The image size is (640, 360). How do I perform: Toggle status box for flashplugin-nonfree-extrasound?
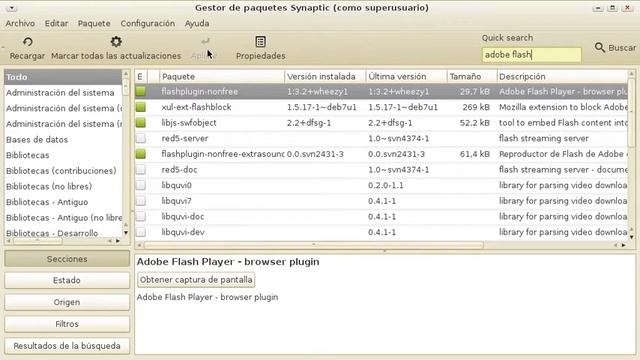pyautogui.click(x=141, y=154)
